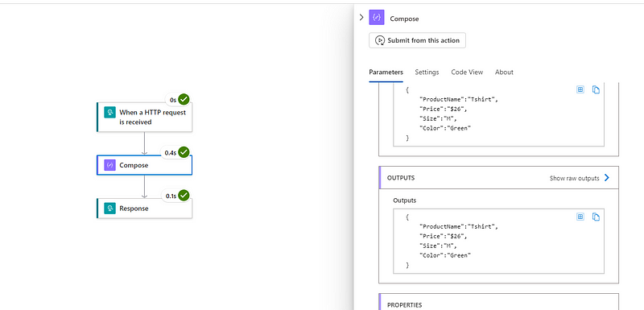Toggle table view icon for Outputs
Image resolution: width=644 pixels, height=310 pixels.
click(580, 217)
